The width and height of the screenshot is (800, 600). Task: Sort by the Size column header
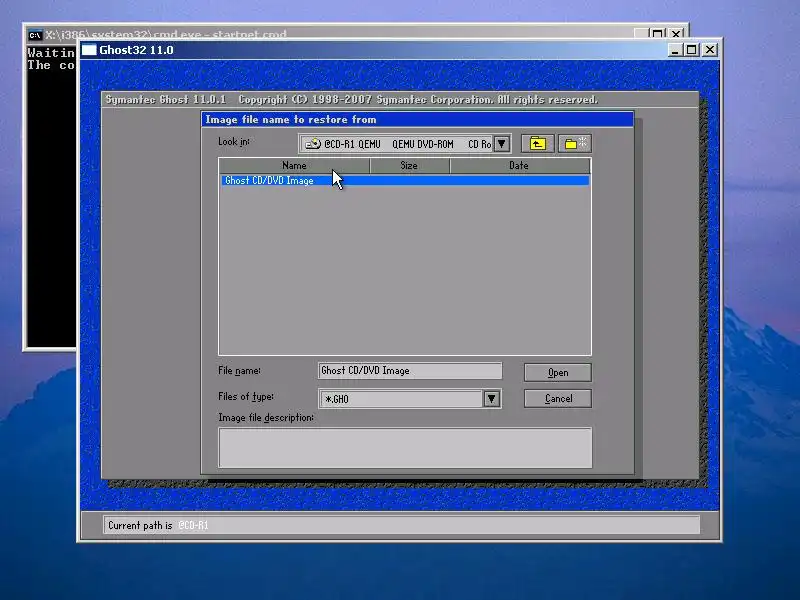[409, 165]
